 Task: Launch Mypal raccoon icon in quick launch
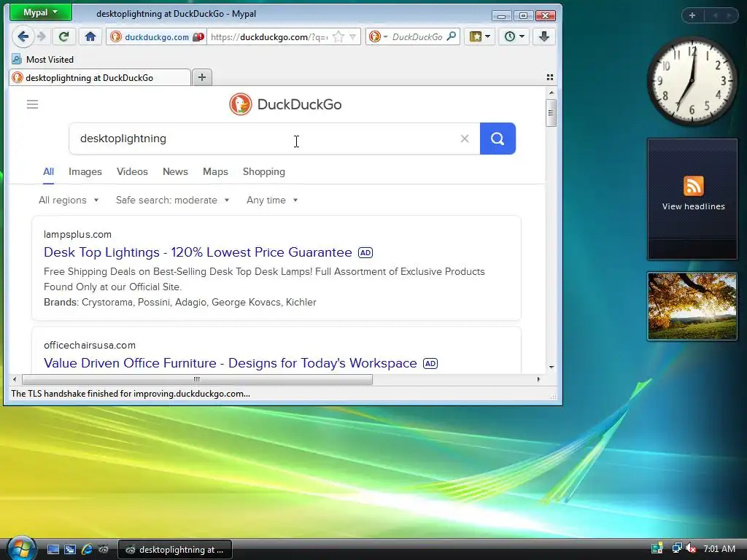point(104,550)
